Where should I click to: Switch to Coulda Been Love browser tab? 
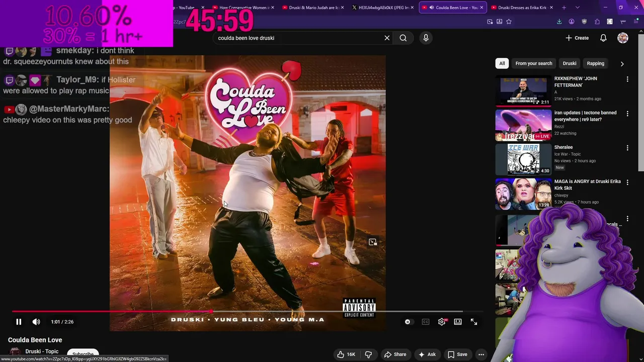(453, 8)
